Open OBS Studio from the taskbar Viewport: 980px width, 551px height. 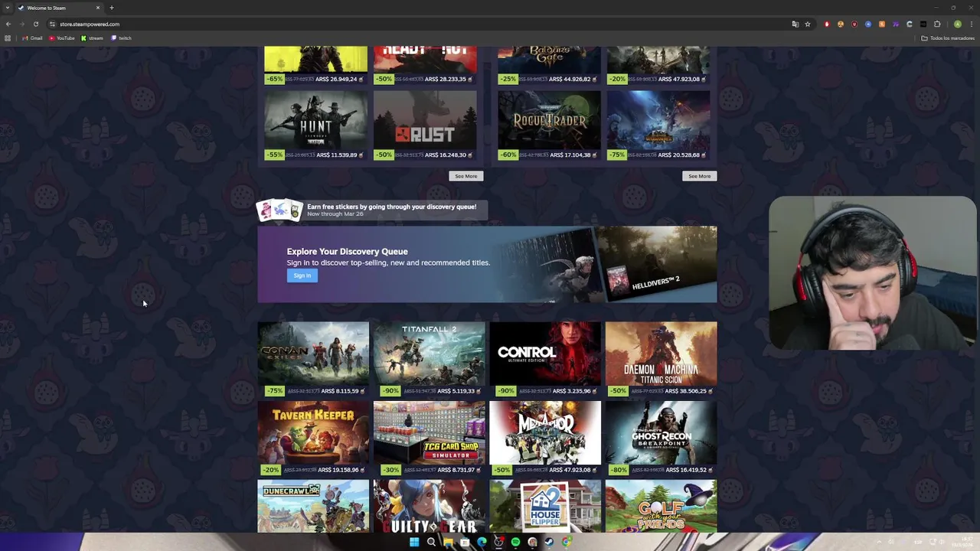click(x=498, y=542)
